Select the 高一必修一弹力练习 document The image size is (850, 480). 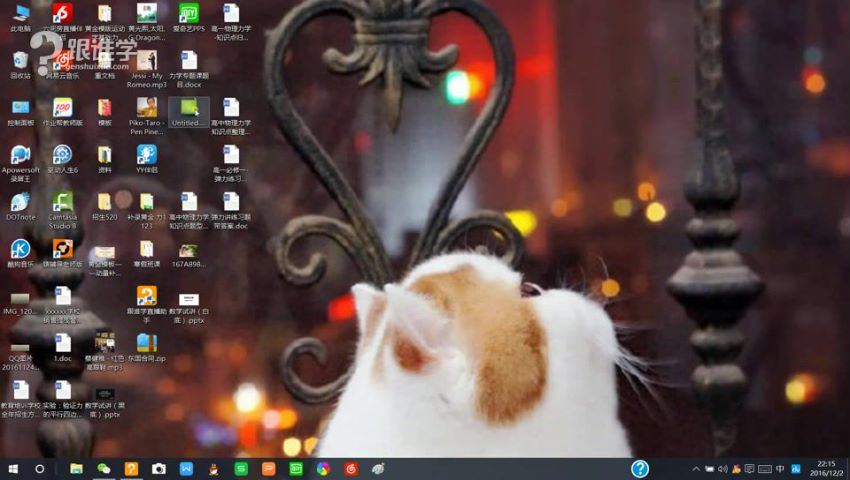[231, 163]
